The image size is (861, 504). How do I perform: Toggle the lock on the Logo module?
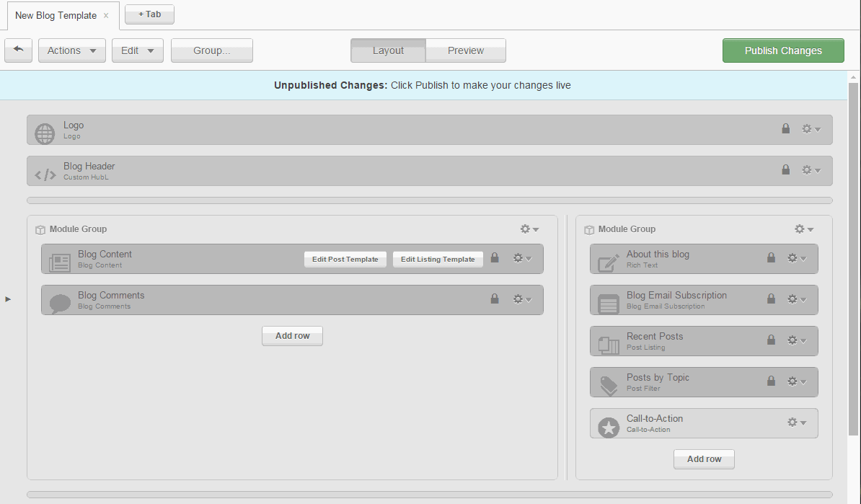(786, 128)
